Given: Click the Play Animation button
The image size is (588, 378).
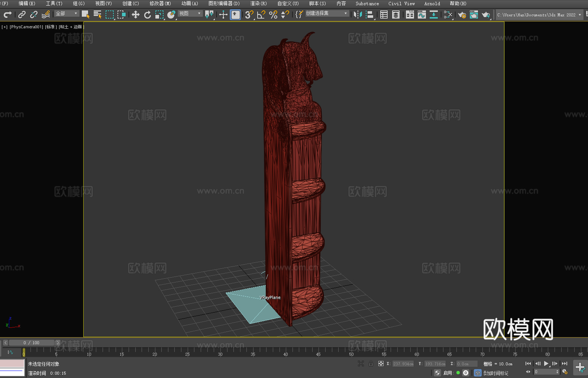Looking at the screenshot, I should click(546, 364).
